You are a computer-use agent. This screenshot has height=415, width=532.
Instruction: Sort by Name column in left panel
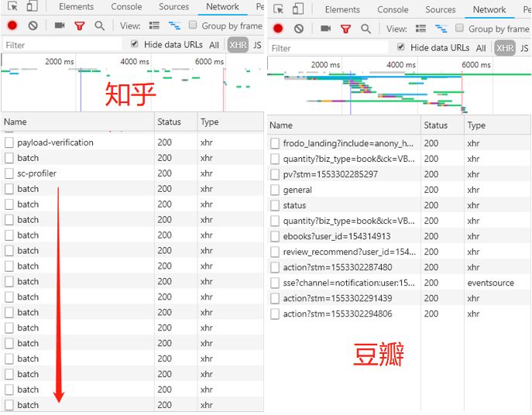click(x=77, y=122)
